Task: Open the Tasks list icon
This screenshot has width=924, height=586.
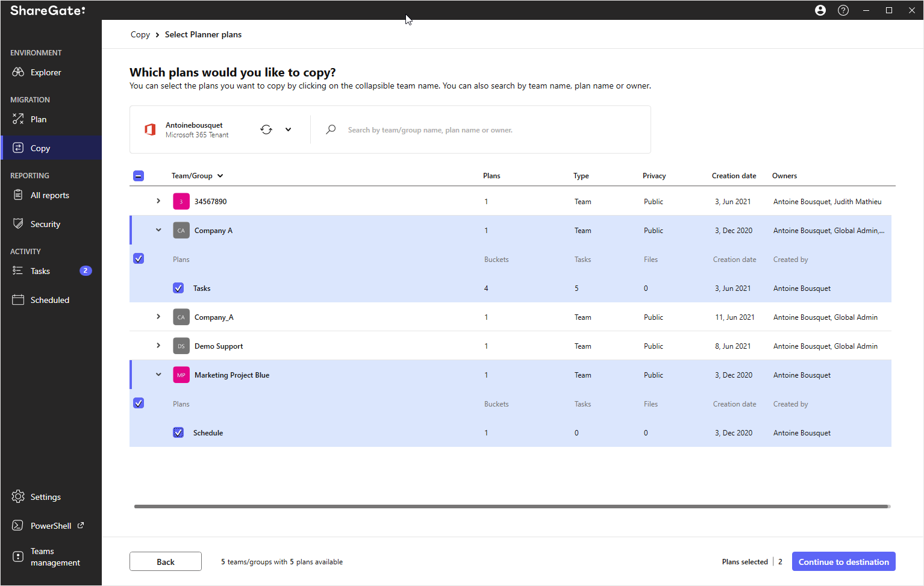Action: 18,271
